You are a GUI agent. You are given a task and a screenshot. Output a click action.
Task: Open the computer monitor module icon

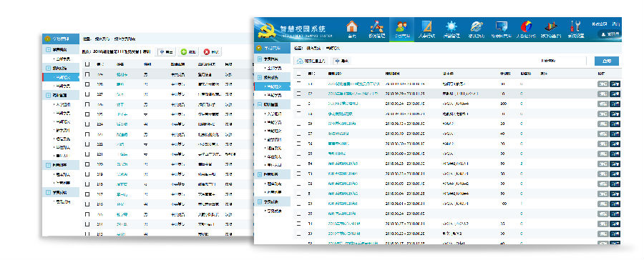coord(501,27)
